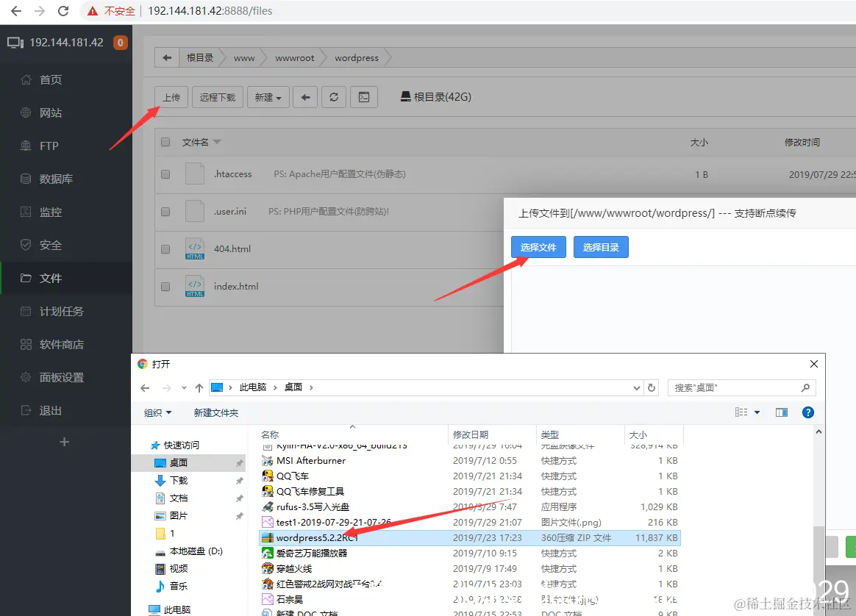Refresh the Open dialog folder view
This screenshot has width=856, height=616.
(x=652, y=388)
